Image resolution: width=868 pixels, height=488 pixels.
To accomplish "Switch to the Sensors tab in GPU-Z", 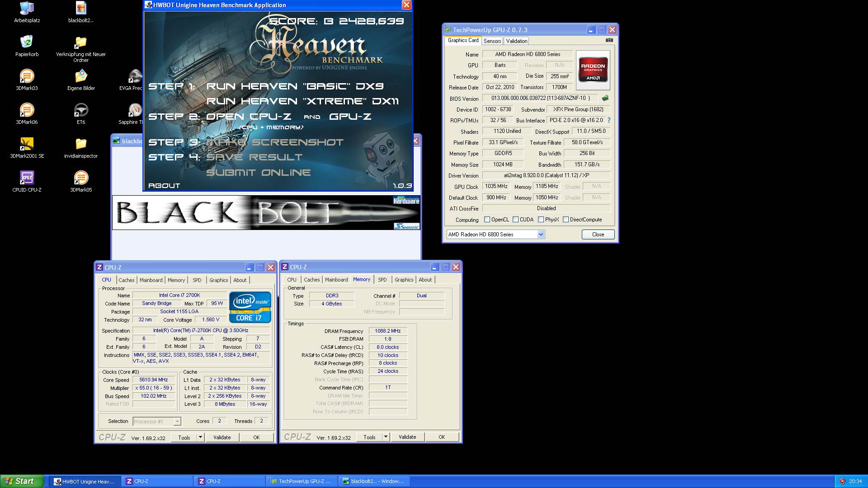I will coord(492,41).
